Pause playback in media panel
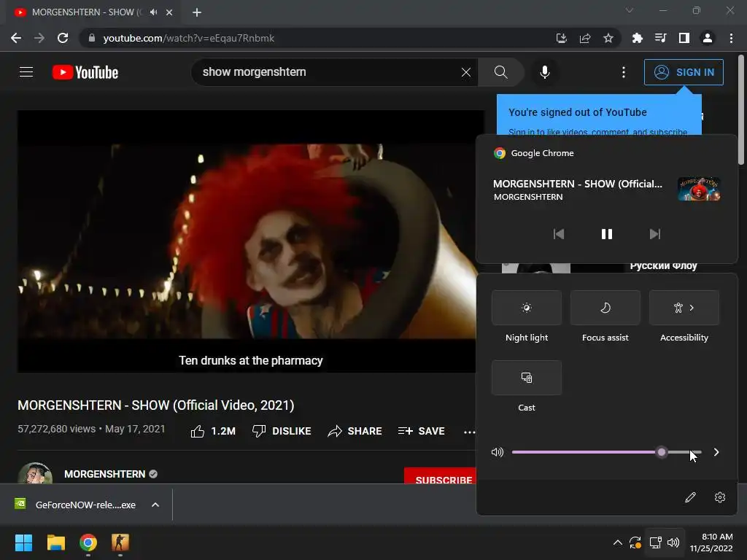 point(606,234)
